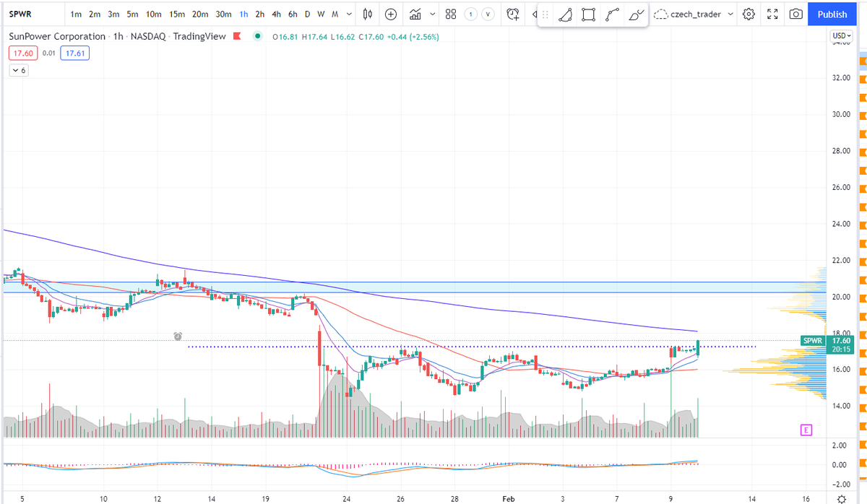Click the SPWR symbol search field
The width and height of the screenshot is (867, 504).
click(x=33, y=14)
